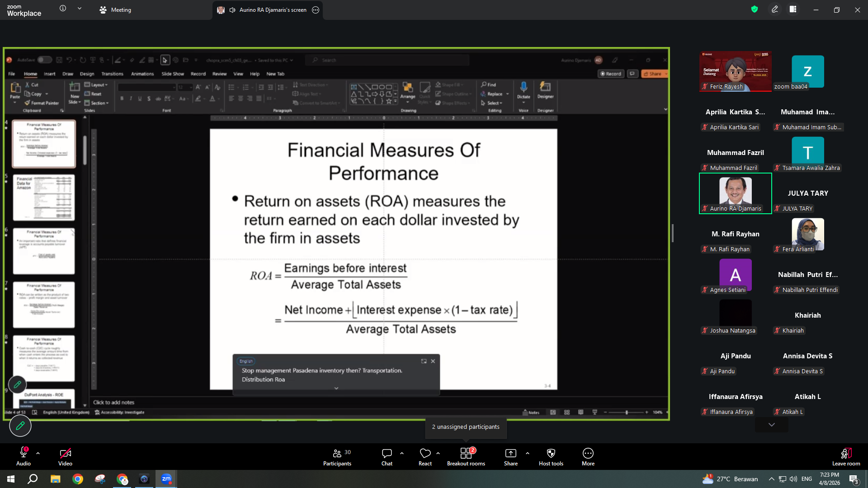Click the font color button

(212, 99)
